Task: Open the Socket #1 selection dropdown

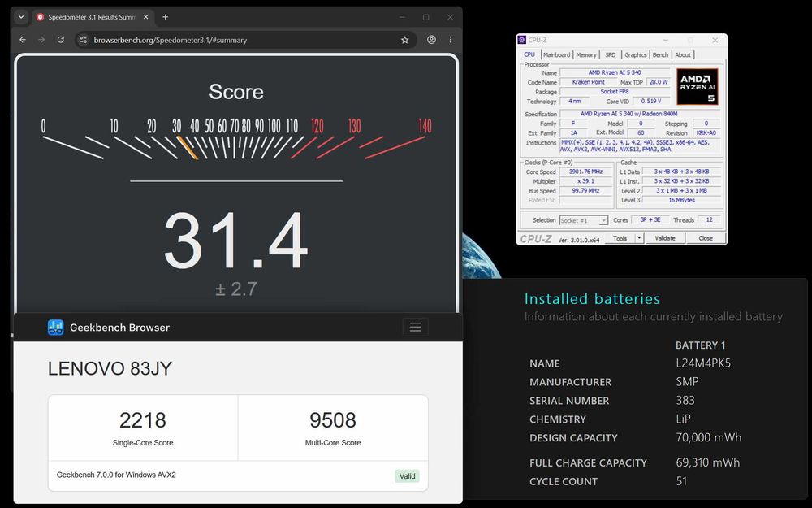Action: tap(584, 220)
